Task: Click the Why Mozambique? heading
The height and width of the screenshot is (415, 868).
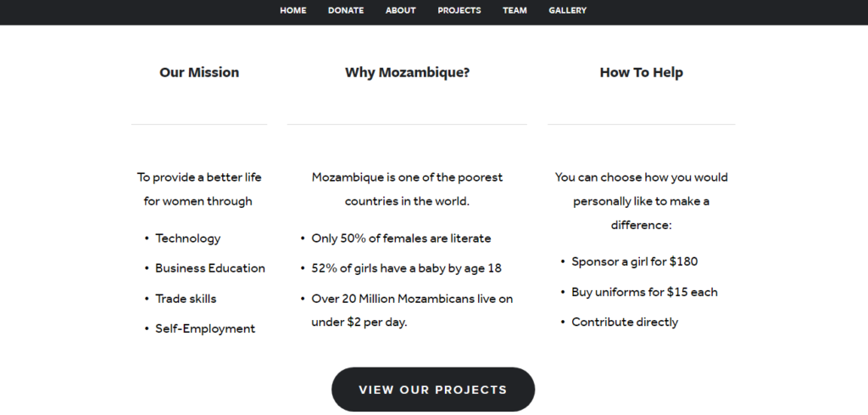Action: [x=407, y=73]
